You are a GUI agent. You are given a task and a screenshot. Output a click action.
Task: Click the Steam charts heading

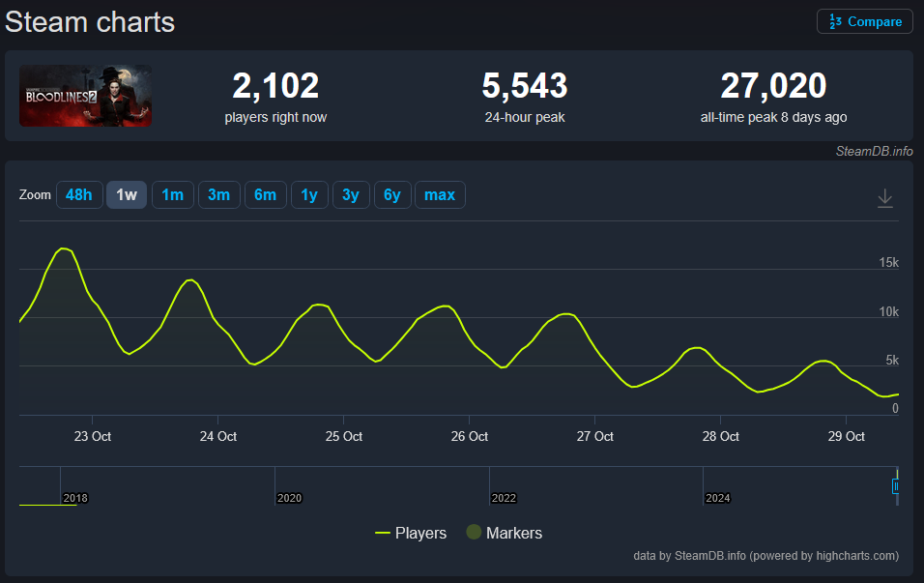coord(90,22)
